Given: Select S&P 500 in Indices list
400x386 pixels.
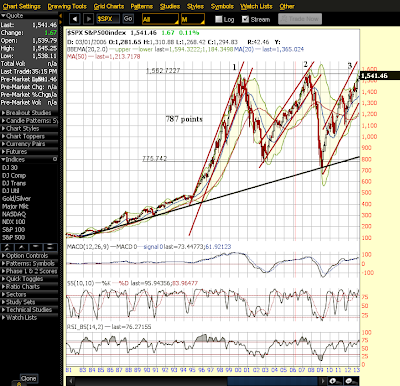Looking at the screenshot, I should (x=14, y=237).
